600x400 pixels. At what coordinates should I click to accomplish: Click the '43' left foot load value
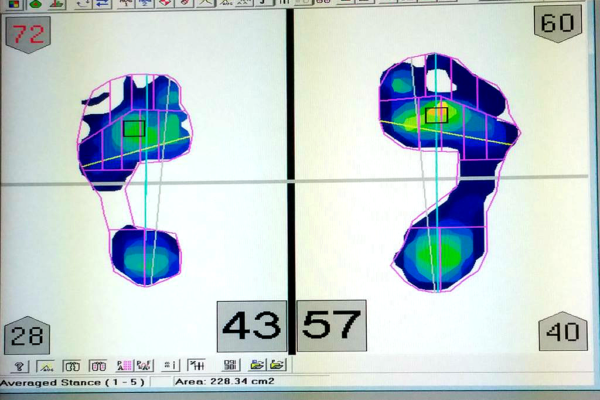[x=252, y=326]
